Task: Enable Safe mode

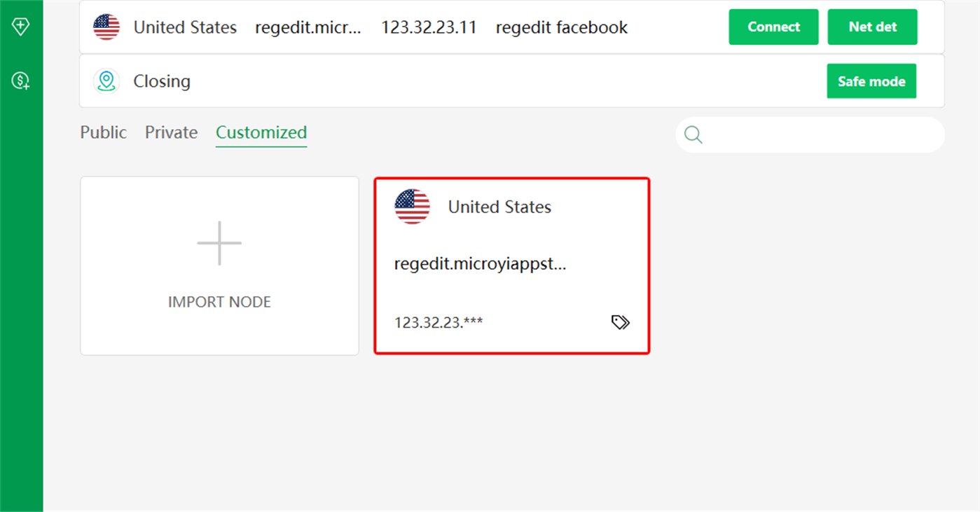Action: point(871,81)
